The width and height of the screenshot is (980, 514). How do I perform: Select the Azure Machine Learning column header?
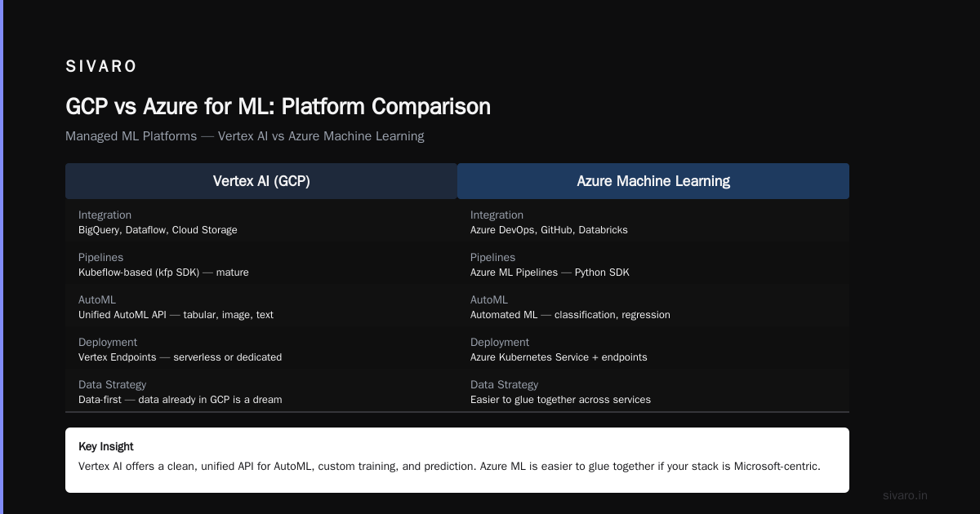653,181
